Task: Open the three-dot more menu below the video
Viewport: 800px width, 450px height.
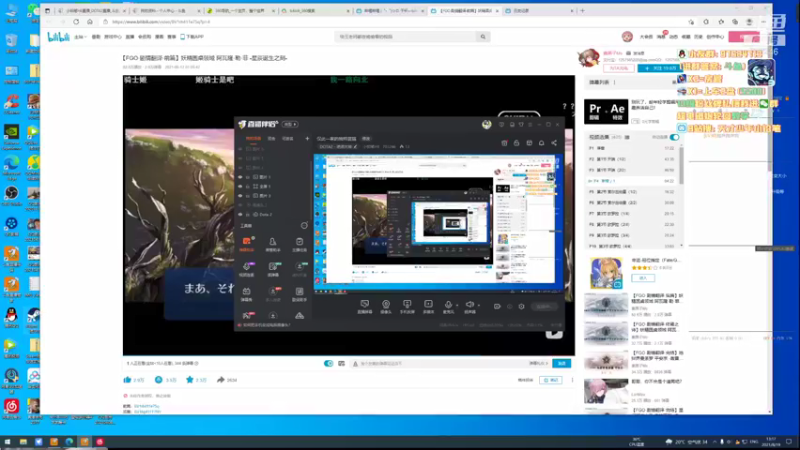Action: [x=572, y=380]
